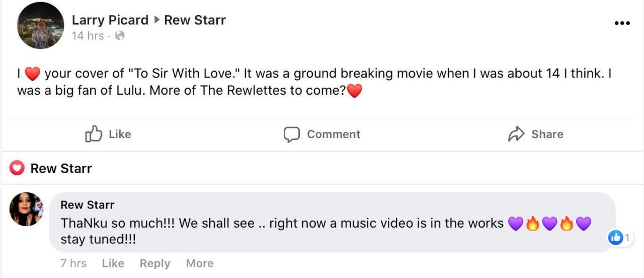This screenshot has height=278, width=644.
Task: Click the globe public audience icon
Action: tap(119, 36)
